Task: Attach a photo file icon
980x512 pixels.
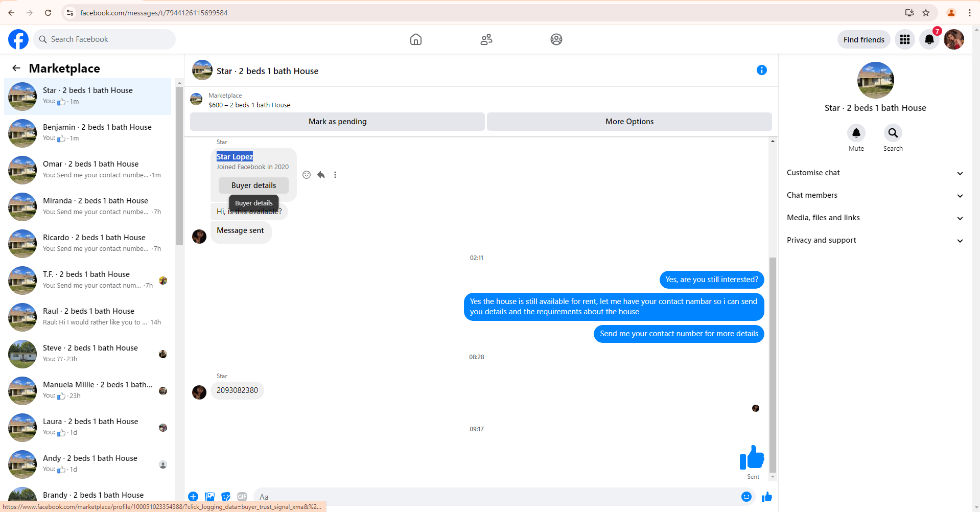Action: point(209,497)
